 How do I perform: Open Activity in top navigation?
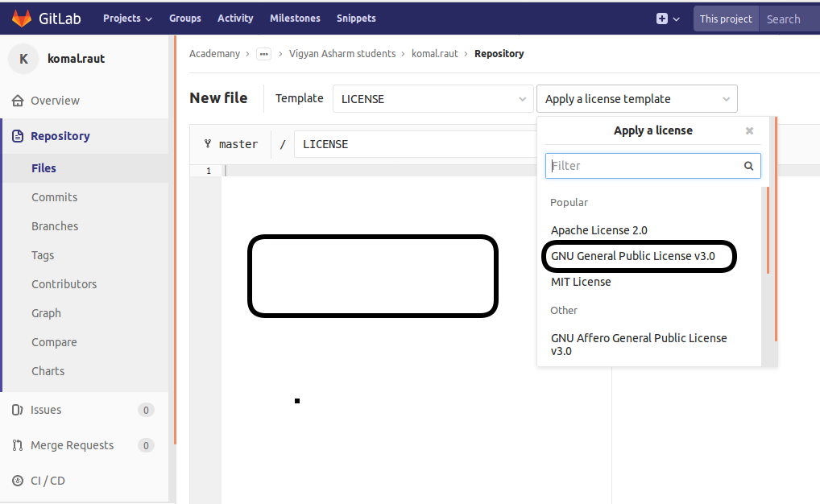click(x=235, y=19)
